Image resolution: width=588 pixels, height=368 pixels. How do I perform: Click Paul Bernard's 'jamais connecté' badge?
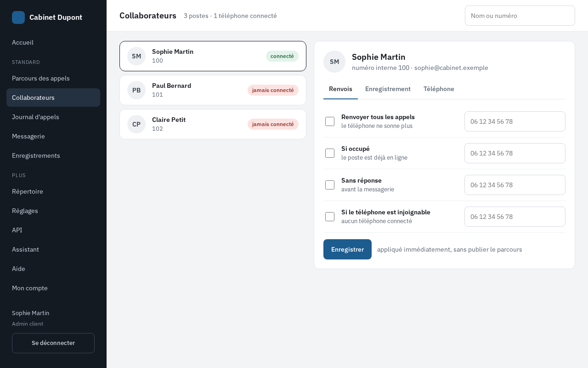[x=273, y=90]
